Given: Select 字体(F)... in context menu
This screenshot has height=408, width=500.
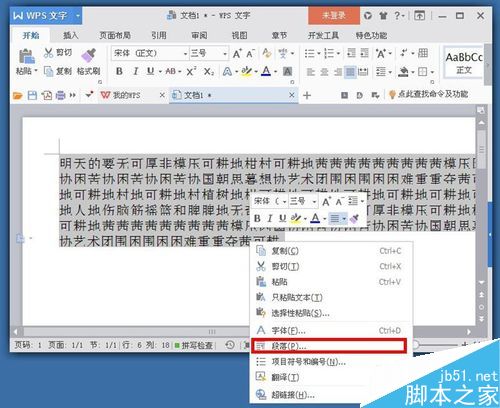Looking at the screenshot, I should pos(331,330).
